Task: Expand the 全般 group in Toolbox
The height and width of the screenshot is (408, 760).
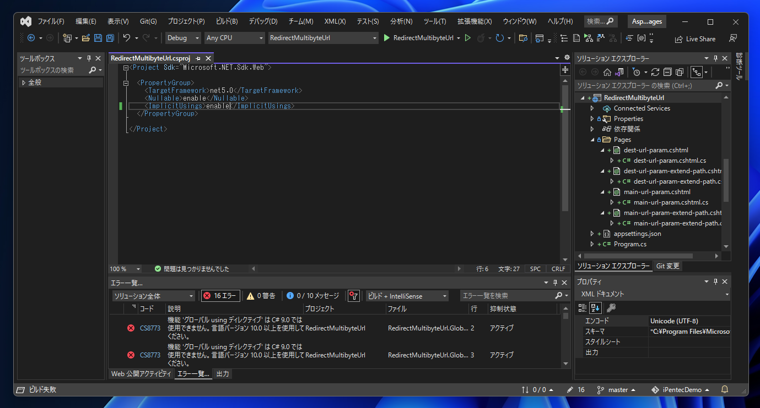Action: point(23,82)
